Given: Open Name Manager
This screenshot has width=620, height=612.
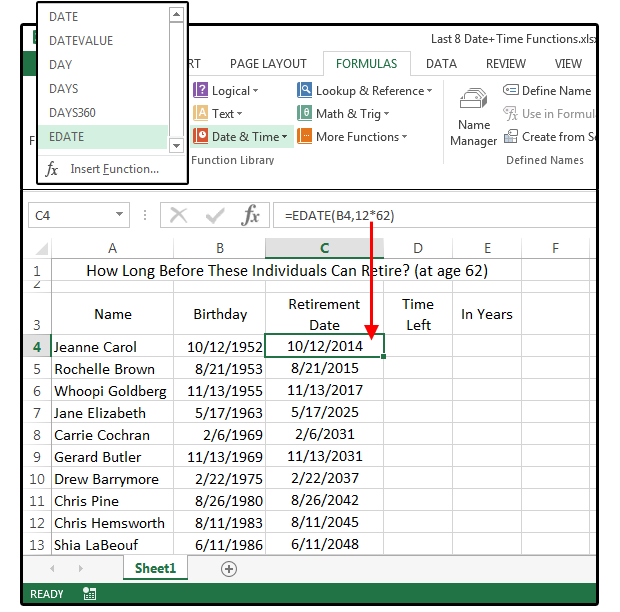Looking at the screenshot, I should click(x=473, y=117).
